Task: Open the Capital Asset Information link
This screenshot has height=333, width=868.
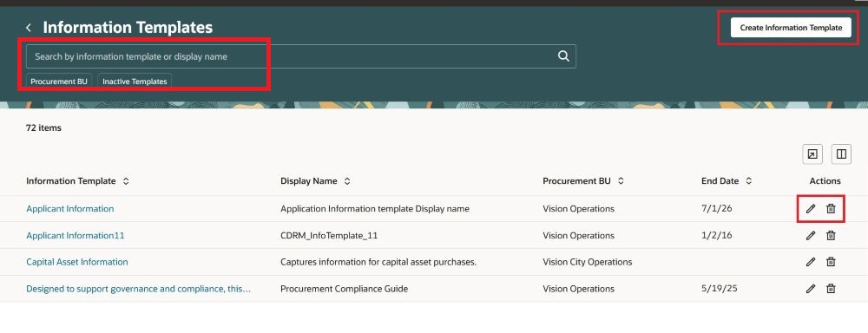Action: 77,262
